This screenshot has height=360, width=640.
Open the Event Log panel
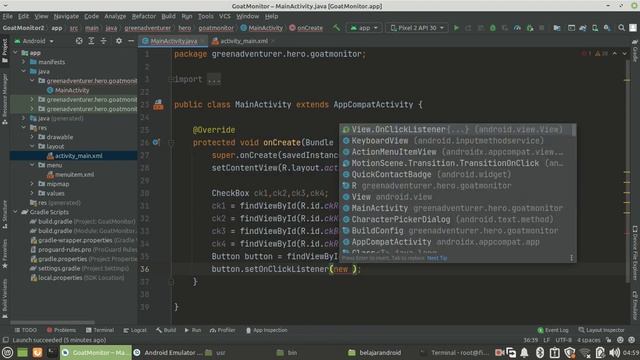[553, 330]
